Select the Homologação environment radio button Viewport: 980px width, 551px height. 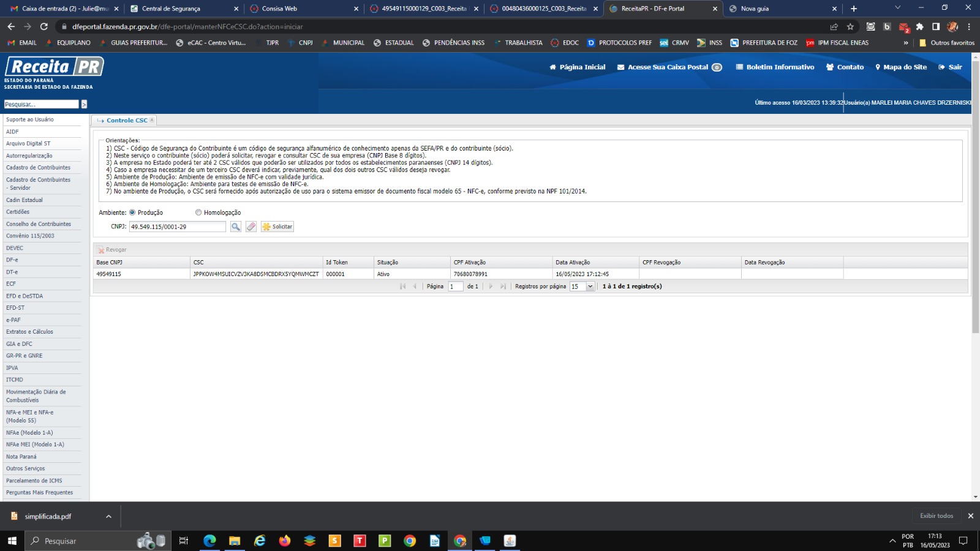point(198,212)
